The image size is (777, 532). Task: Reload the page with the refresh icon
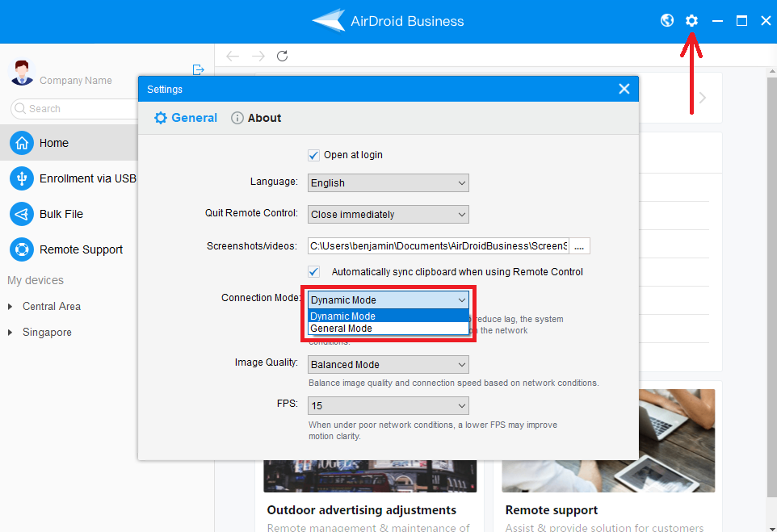click(283, 56)
